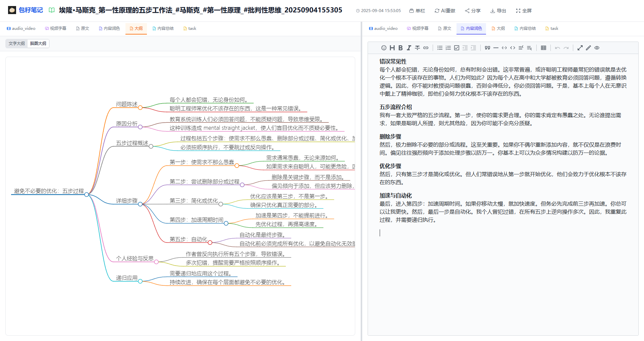
Task: Apply strikethrough using the toolbar icon
Action: point(417,48)
